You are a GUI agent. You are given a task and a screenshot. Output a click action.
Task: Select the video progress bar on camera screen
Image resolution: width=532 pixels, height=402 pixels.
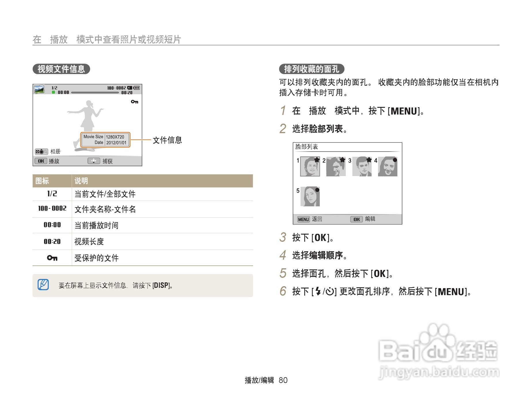[95, 93]
